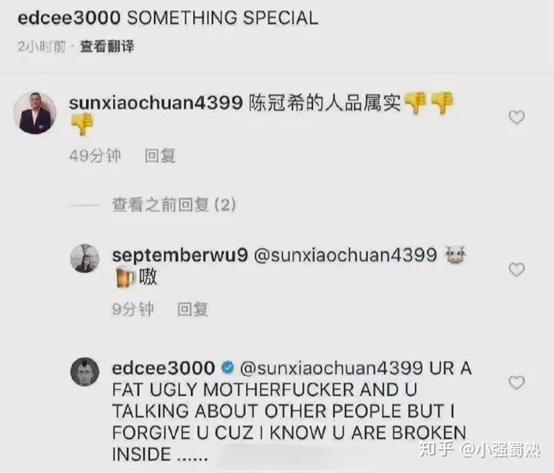Open septemberwu9's avatar
The height and width of the screenshot is (473, 554).
(85, 258)
